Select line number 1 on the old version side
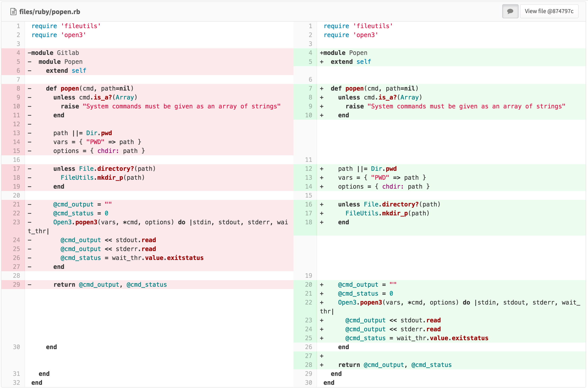The image size is (588, 389). pos(18,26)
